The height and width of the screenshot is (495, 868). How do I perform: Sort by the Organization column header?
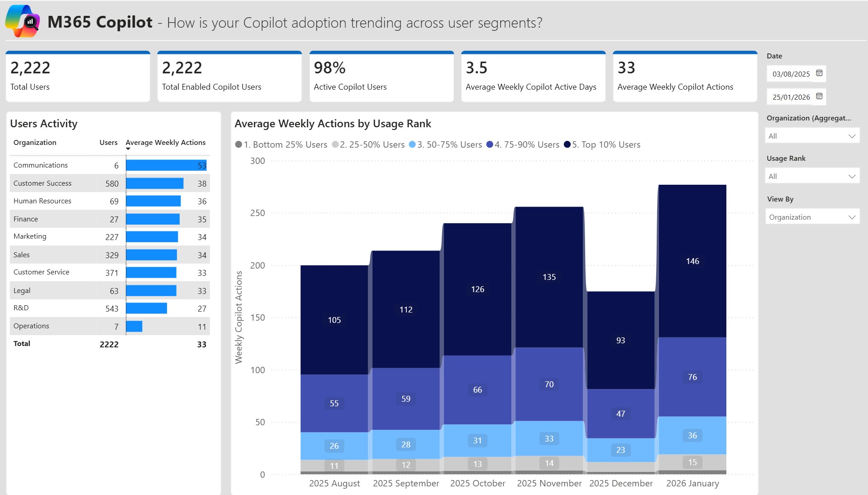[35, 142]
